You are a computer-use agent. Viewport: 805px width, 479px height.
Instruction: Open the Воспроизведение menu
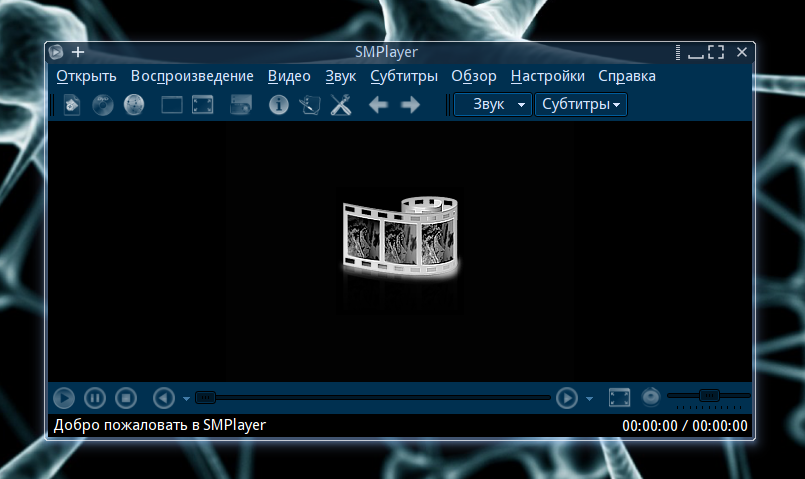[192, 76]
